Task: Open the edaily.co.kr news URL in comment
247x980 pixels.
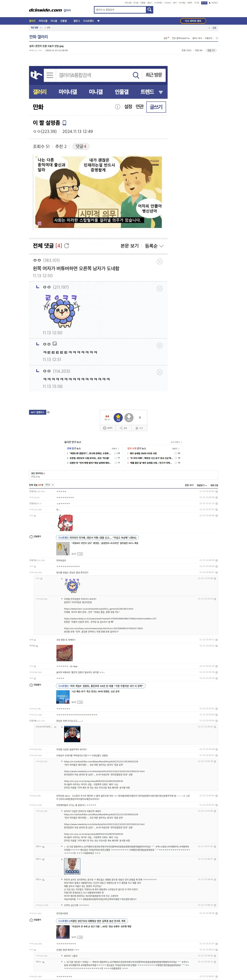Action: pyautogui.click(x=110, y=619)
